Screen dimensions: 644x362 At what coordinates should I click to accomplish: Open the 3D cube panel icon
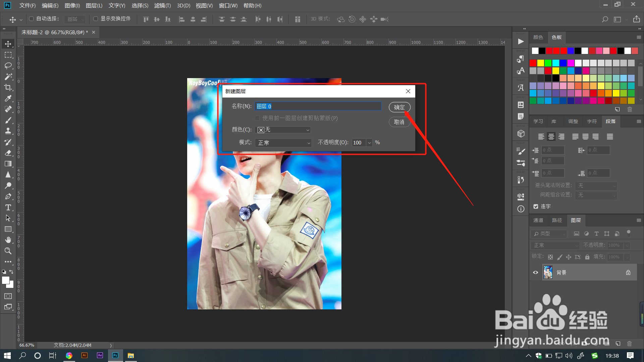[x=521, y=133]
